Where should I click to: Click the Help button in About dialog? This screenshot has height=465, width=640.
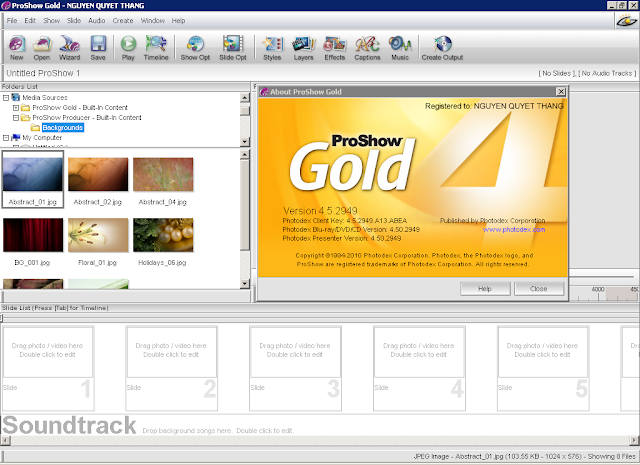pos(485,288)
